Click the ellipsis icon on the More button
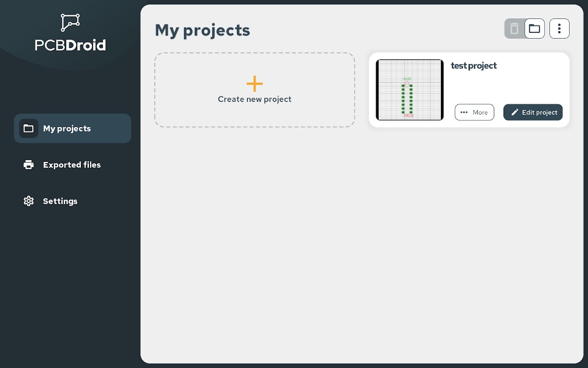Viewport: 588px width, 368px height. tap(464, 112)
